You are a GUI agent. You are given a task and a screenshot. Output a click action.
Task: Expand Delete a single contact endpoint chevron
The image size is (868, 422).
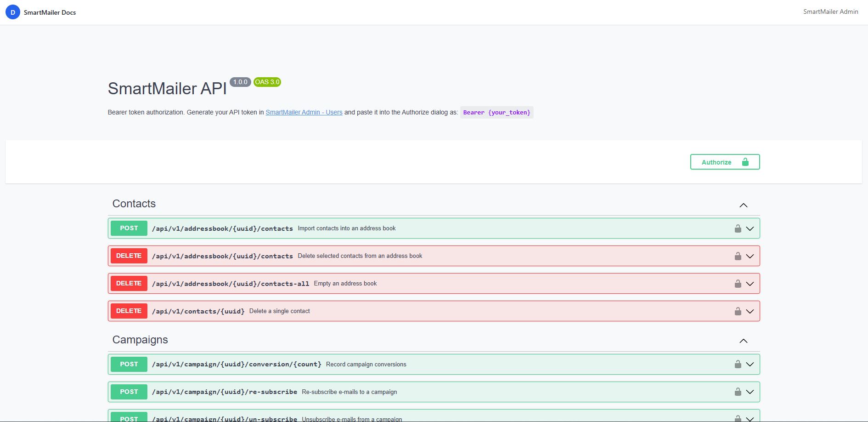pos(750,311)
